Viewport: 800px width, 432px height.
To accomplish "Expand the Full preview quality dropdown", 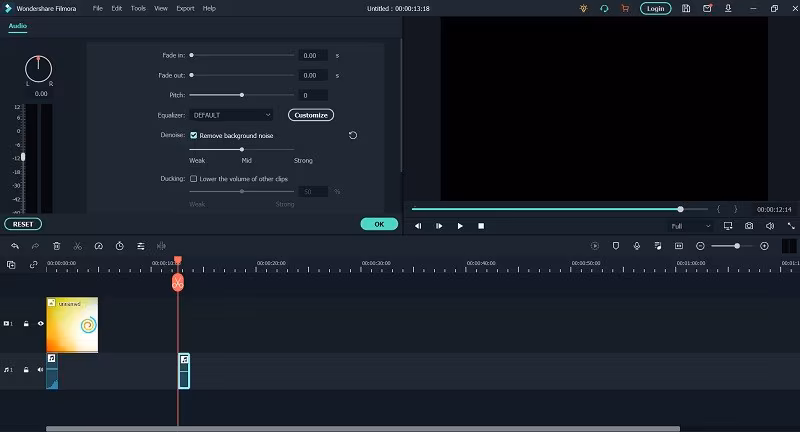I will pyautogui.click(x=690, y=226).
